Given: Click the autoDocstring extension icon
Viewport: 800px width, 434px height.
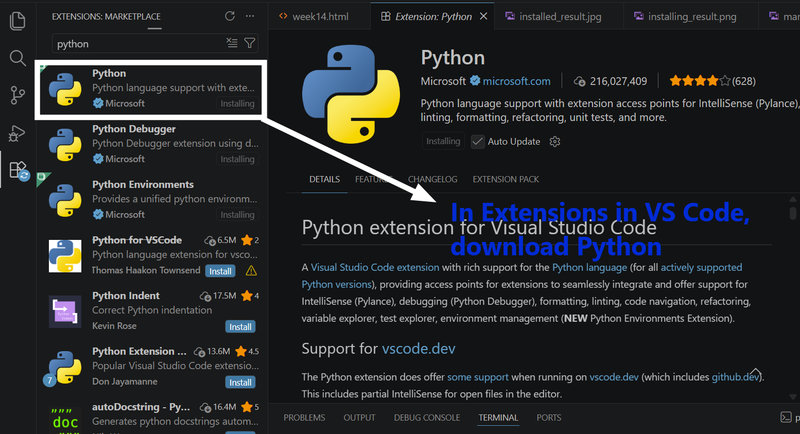Looking at the screenshot, I should pyautogui.click(x=65, y=421).
